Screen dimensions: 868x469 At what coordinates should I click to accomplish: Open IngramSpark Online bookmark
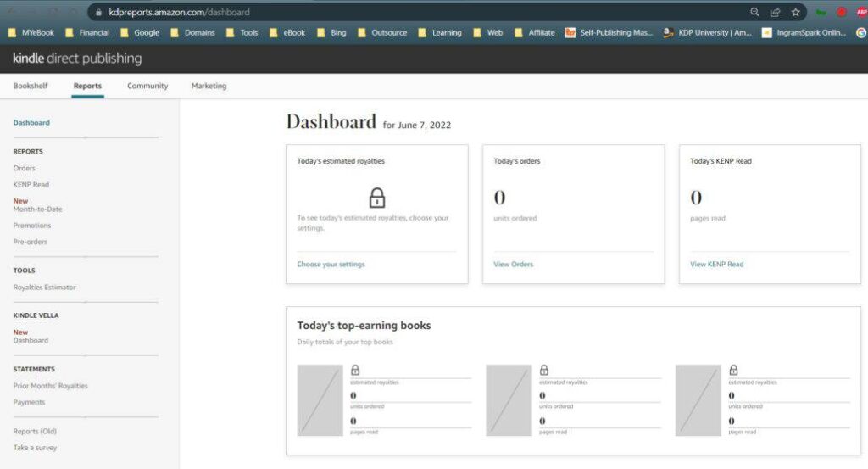[x=804, y=33]
